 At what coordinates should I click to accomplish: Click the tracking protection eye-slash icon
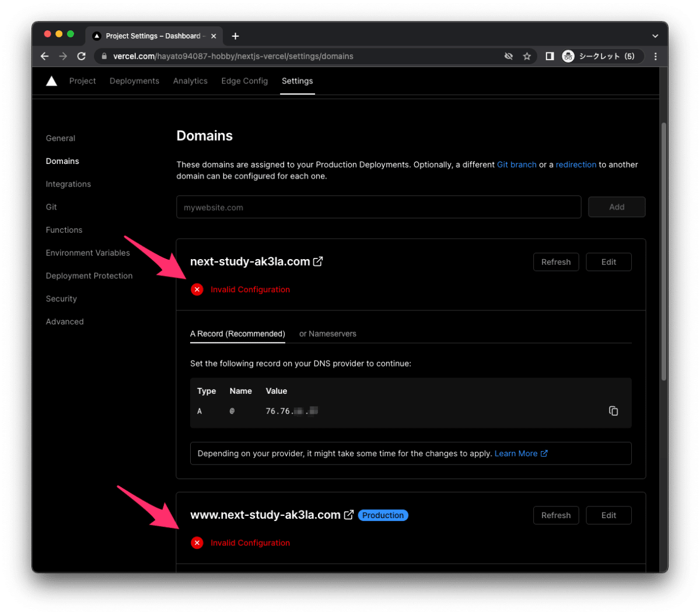[509, 56]
